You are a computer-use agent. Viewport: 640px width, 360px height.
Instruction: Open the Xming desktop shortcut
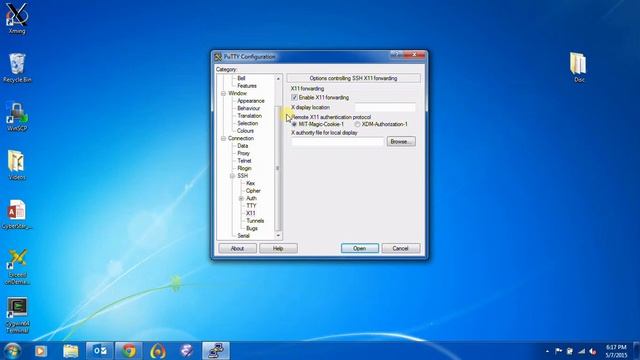click(17, 18)
